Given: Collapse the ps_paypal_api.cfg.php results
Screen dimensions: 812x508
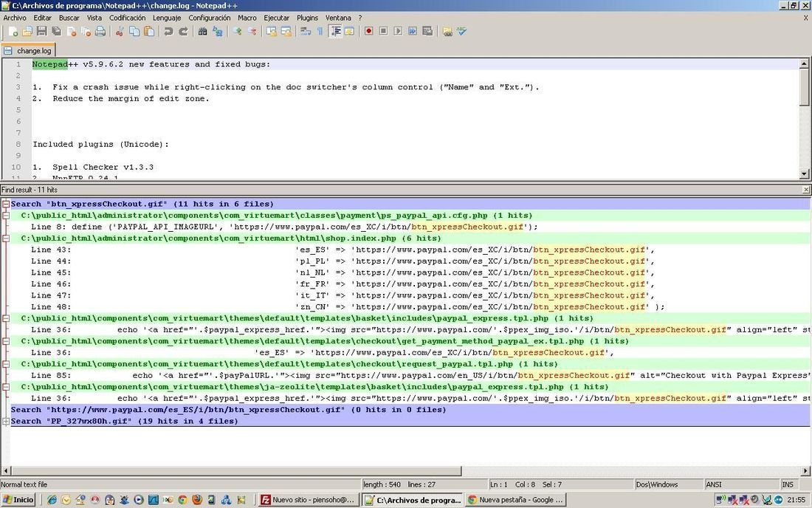Looking at the screenshot, I should tap(6, 216).
